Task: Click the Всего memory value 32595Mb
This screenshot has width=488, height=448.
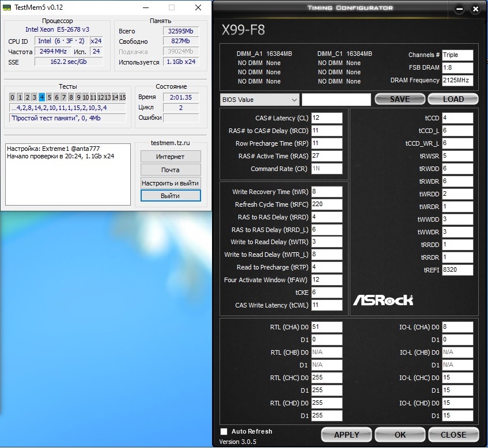Action: 181,31
